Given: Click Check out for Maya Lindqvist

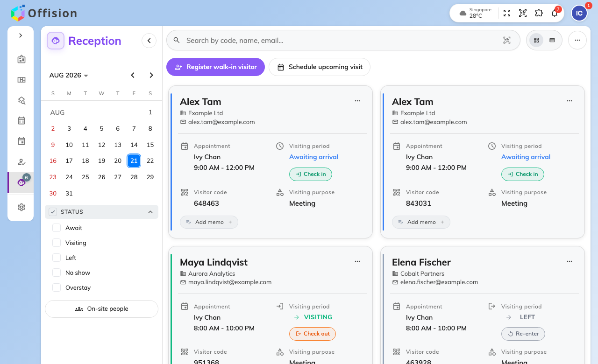Looking at the screenshot, I should (313, 334).
